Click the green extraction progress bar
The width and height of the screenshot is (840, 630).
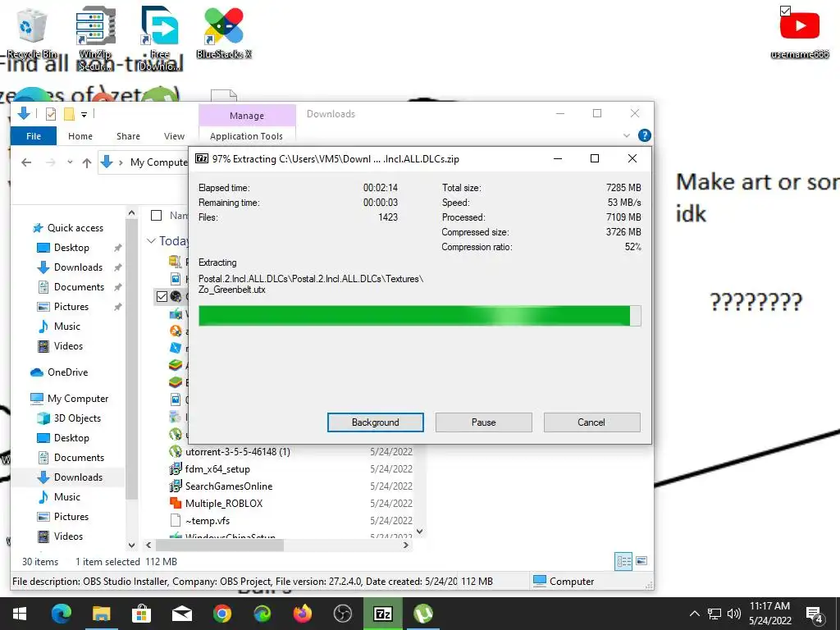click(419, 316)
